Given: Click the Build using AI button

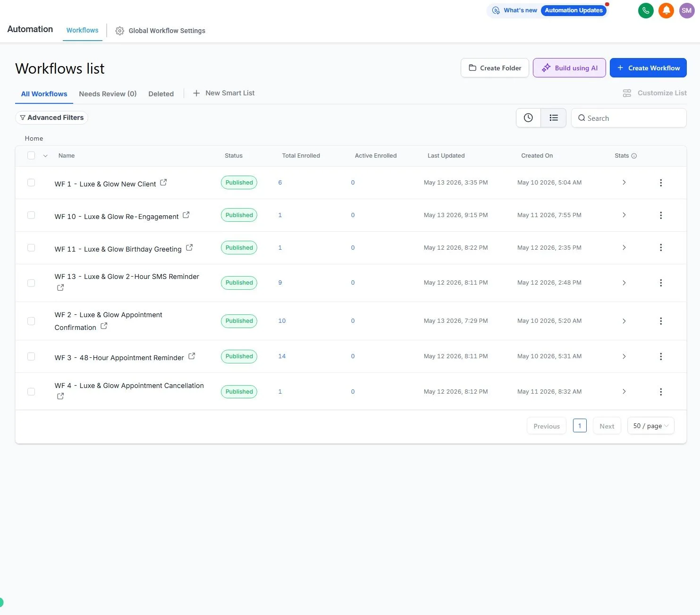Looking at the screenshot, I should [x=569, y=68].
